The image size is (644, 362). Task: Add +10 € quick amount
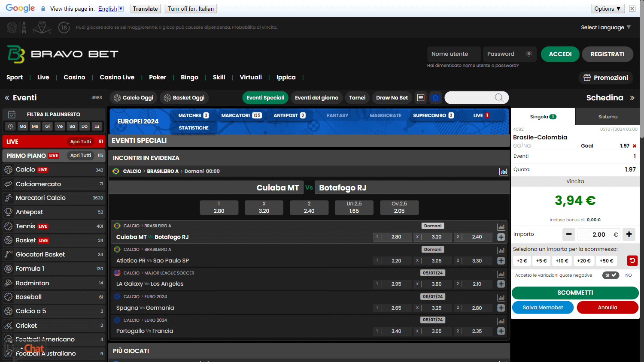tap(562, 261)
